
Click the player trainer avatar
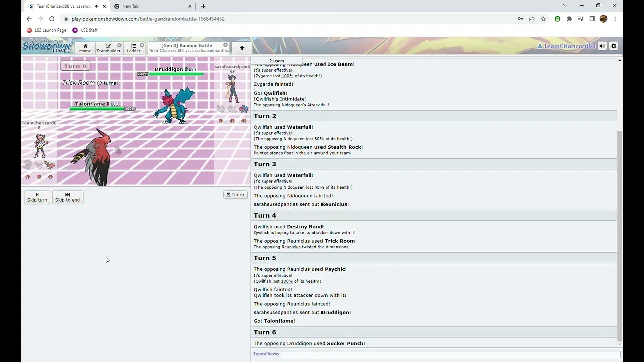39,146
